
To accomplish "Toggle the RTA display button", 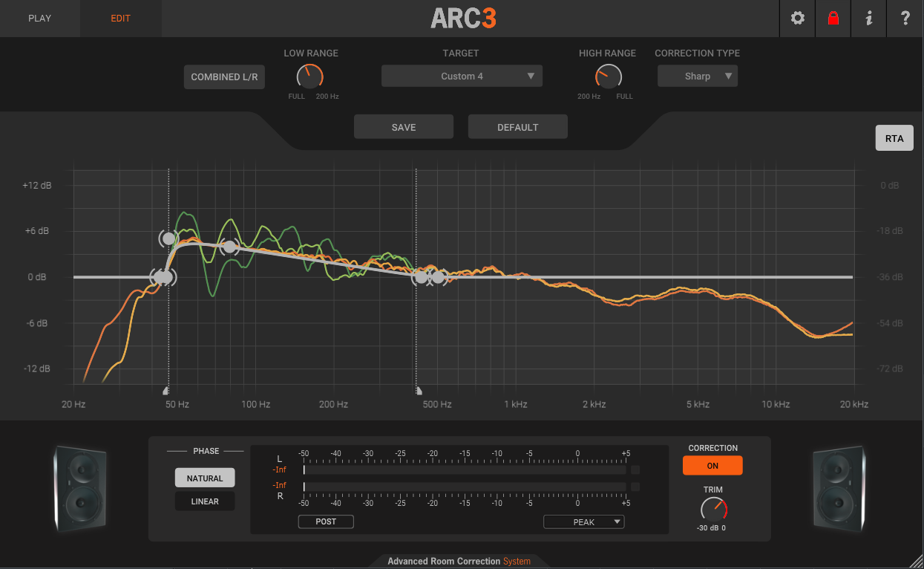I will pyautogui.click(x=894, y=138).
